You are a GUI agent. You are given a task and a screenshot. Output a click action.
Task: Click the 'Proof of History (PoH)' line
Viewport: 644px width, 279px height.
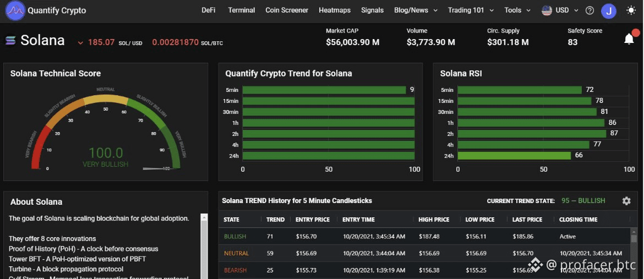tap(83, 249)
